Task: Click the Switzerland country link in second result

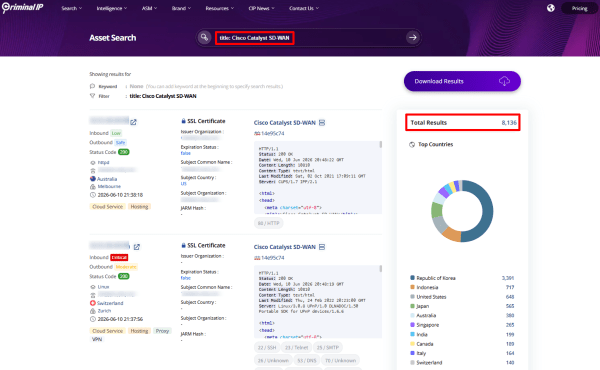Action: [x=110, y=303]
